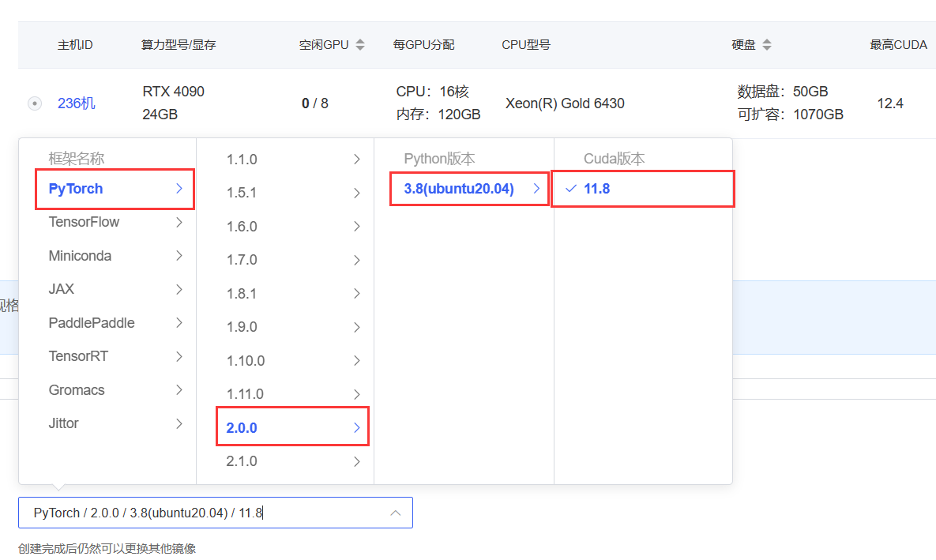Select TensorRT framework entry
This screenshot has height=560, width=936.
[78, 356]
